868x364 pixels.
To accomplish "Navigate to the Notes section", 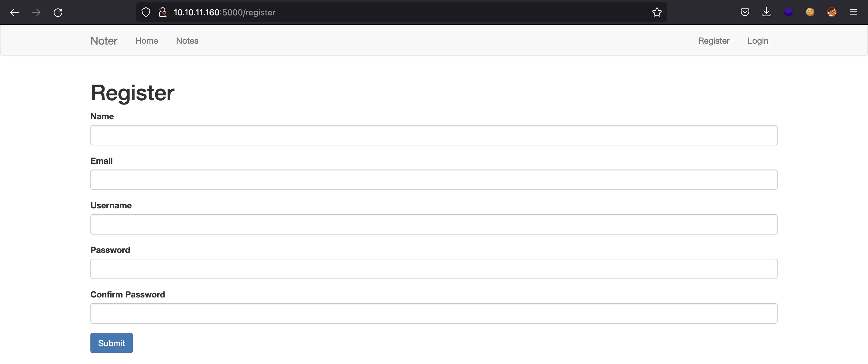I will pyautogui.click(x=187, y=40).
